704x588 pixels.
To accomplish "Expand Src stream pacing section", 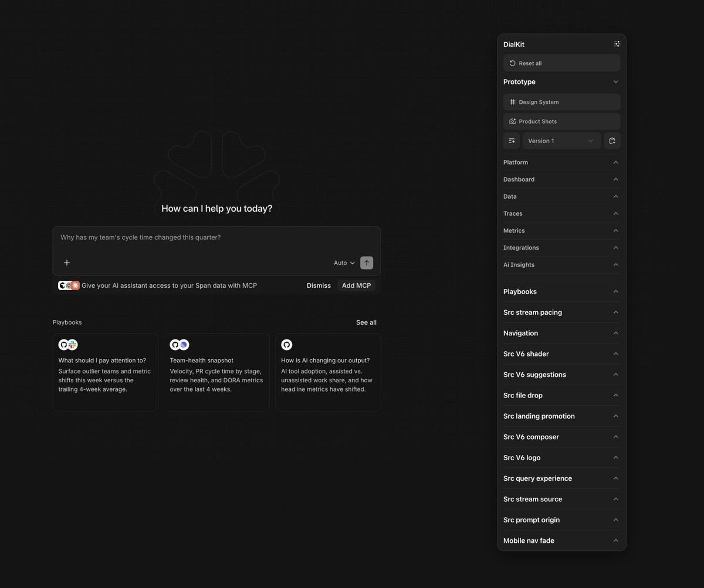I will (561, 312).
